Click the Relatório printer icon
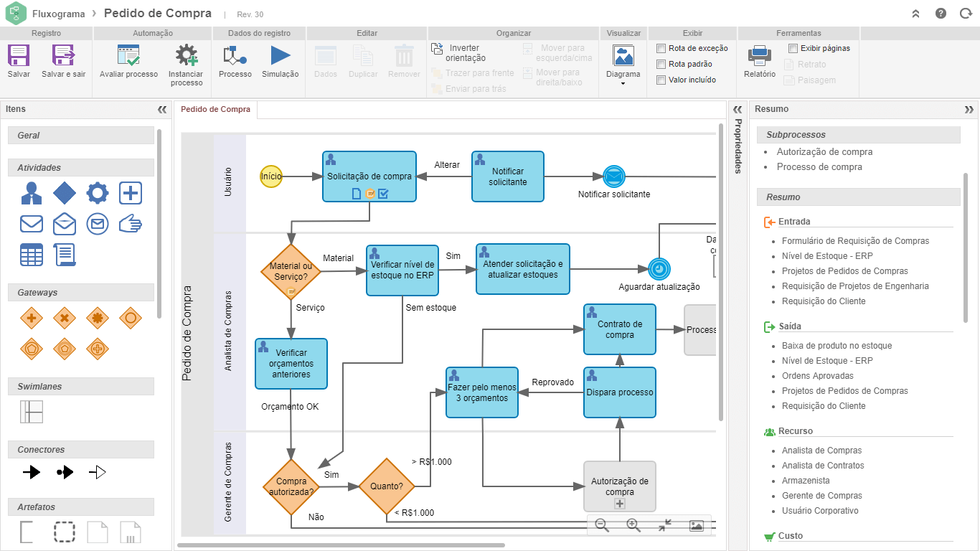The height and width of the screenshot is (551, 980). click(x=759, y=57)
